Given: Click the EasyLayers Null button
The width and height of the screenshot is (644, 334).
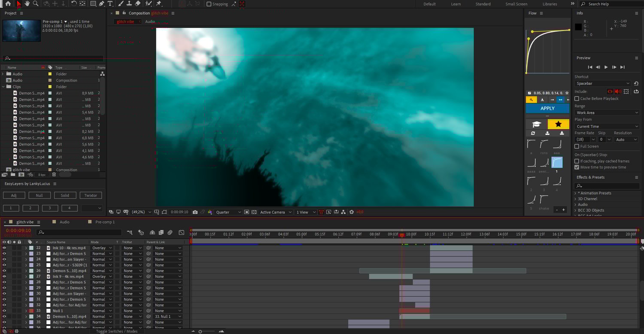Looking at the screenshot, I should click(x=39, y=195).
